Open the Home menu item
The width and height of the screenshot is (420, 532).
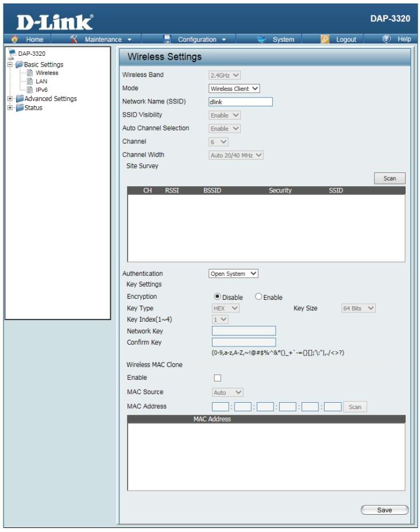[x=34, y=40]
